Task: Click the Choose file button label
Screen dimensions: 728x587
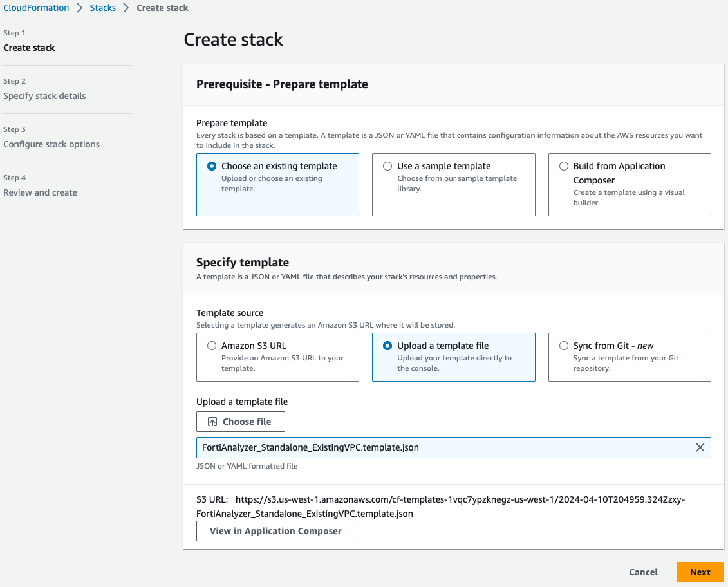Action: coord(247,422)
